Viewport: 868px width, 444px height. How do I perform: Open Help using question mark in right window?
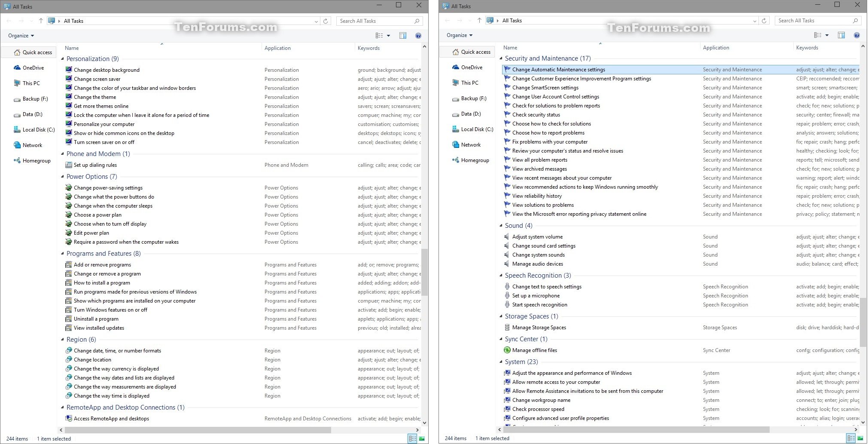point(857,35)
